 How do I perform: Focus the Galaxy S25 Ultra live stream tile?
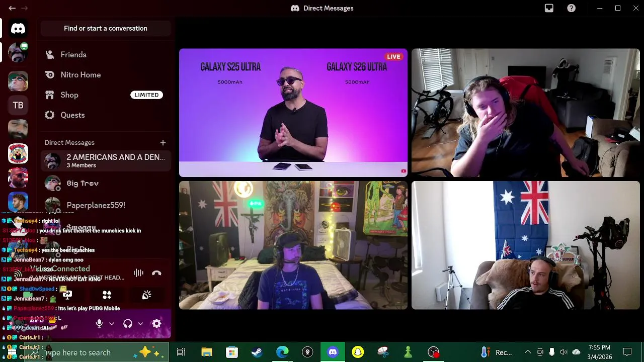(x=293, y=113)
